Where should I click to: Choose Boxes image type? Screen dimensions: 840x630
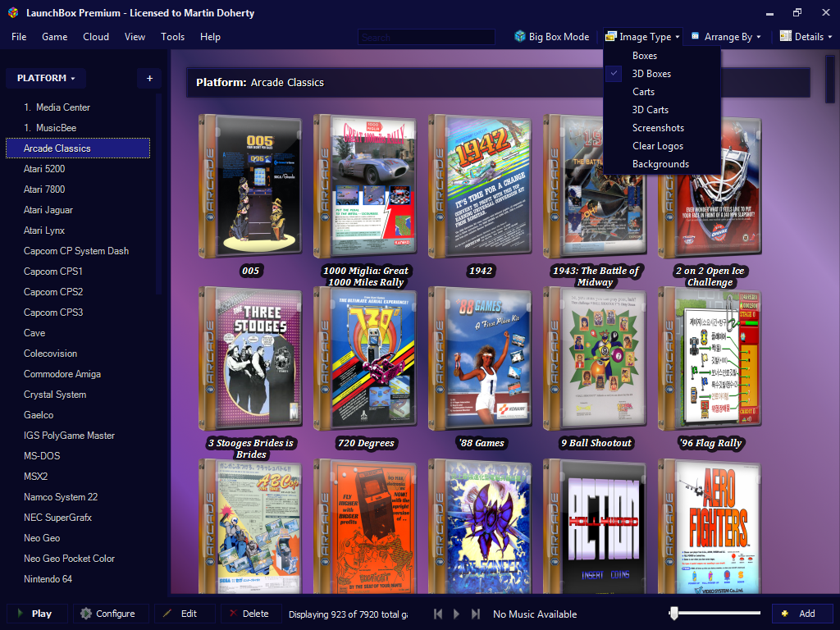point(644,56)
